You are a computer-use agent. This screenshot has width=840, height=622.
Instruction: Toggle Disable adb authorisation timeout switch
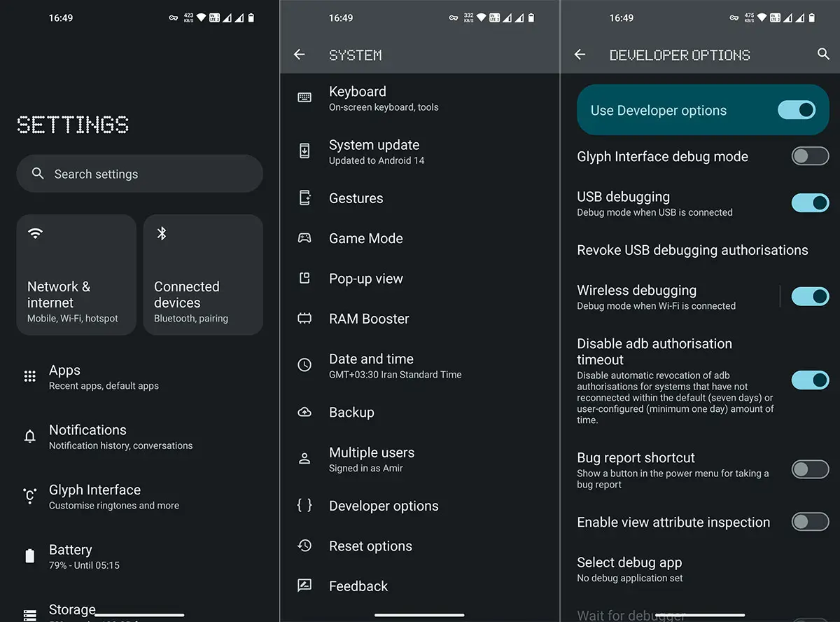[810, 380]
